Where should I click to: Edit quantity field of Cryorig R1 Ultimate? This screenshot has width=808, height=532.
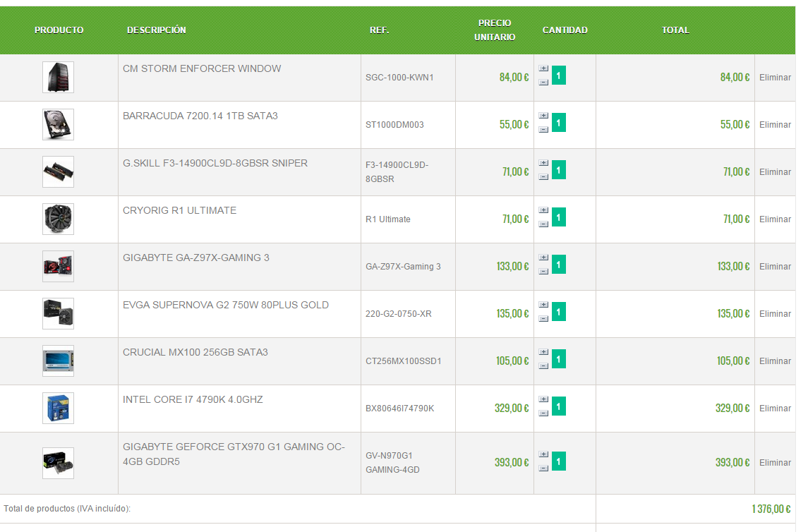(559, 217)
